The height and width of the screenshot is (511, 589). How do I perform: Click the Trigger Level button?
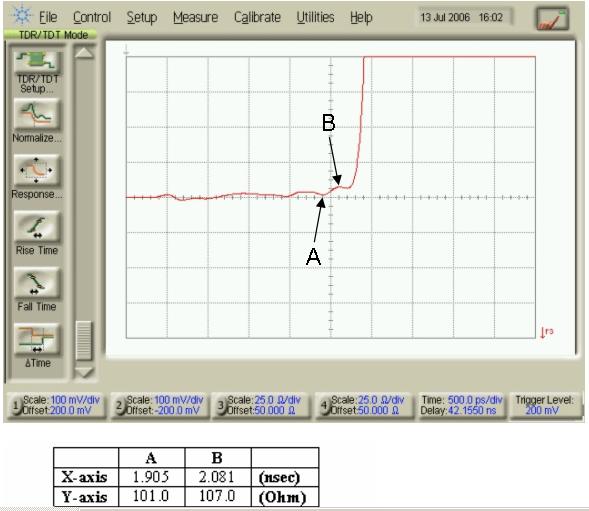tap(545, 405)
